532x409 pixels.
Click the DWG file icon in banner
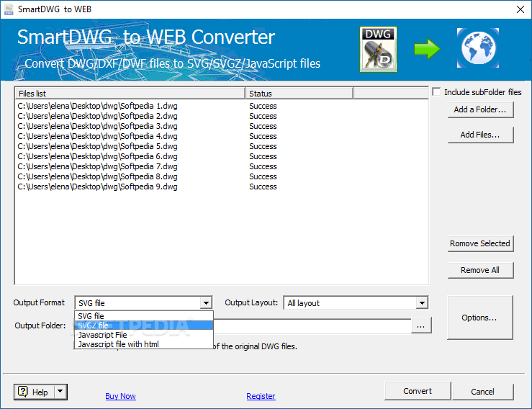tap(378, 49)
